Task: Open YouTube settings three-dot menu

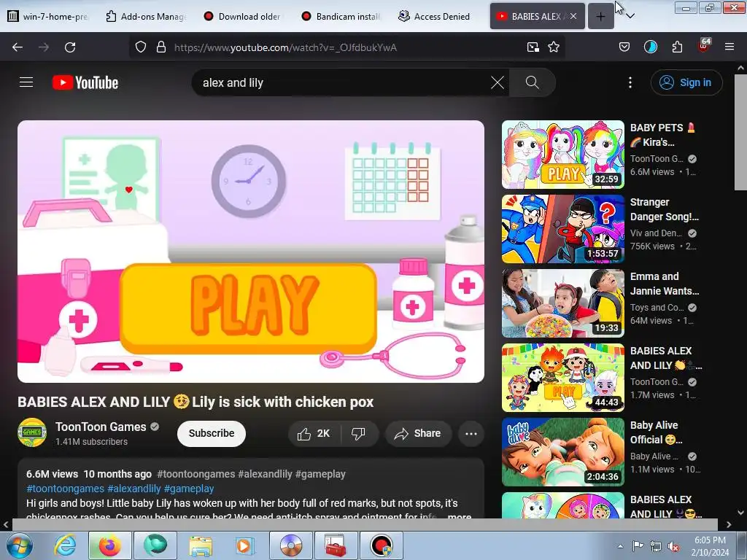Action: click(630, 82)
